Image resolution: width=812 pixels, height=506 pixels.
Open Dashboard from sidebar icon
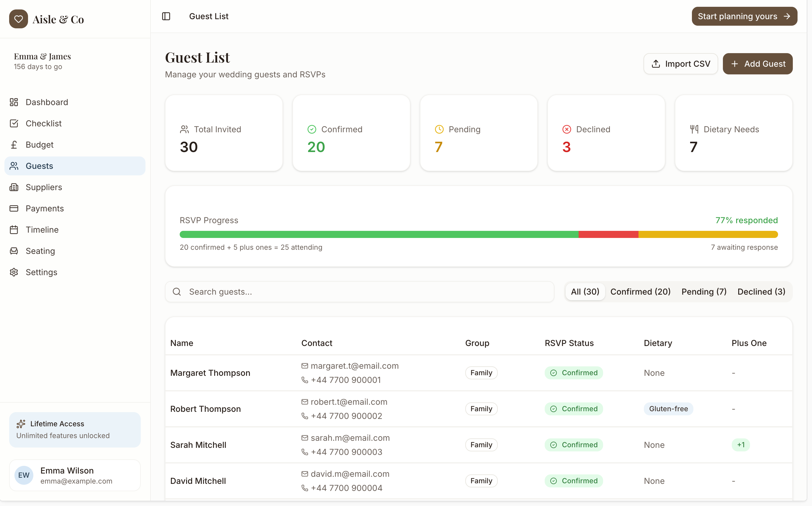[x=14, y=102]
